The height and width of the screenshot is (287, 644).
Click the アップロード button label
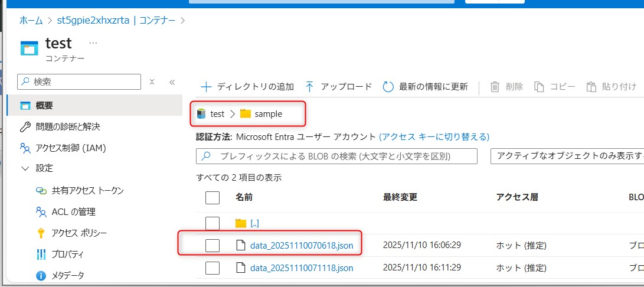pyautogui.click(x=346, y=87)
